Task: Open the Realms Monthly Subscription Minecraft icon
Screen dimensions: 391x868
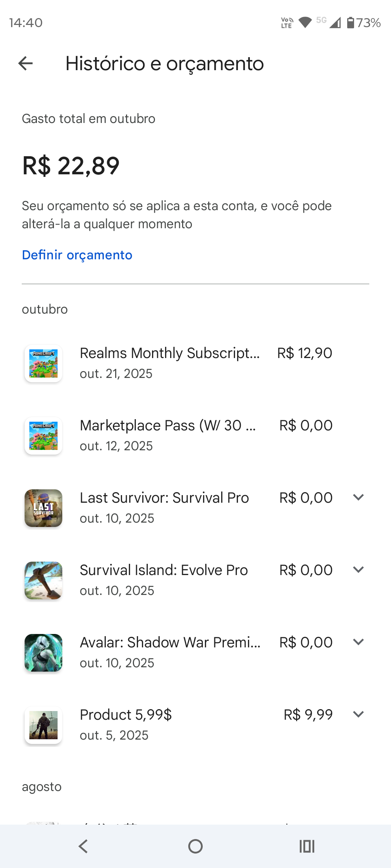Action: point(43,363)
